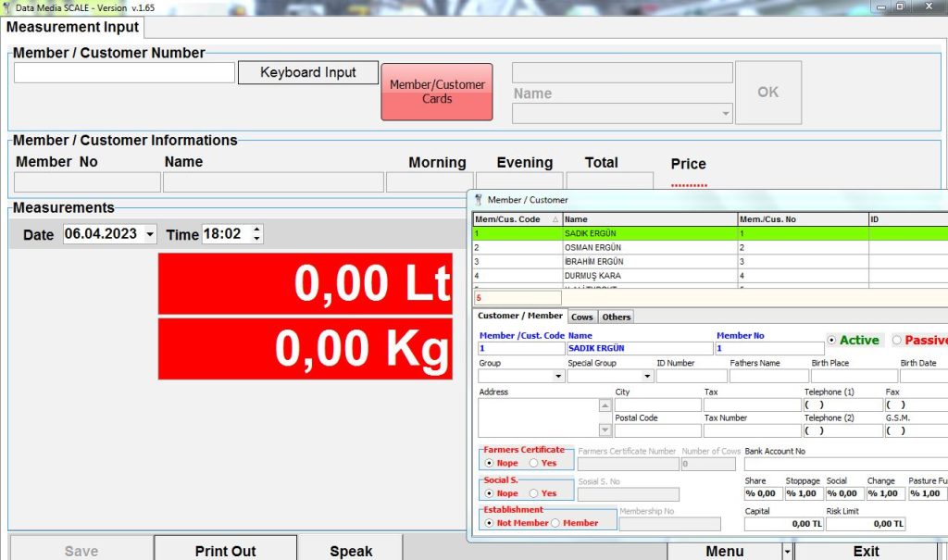This screenshot has height=560, width=948.
Task: Click the Fathers Name field
Action: 769,376
